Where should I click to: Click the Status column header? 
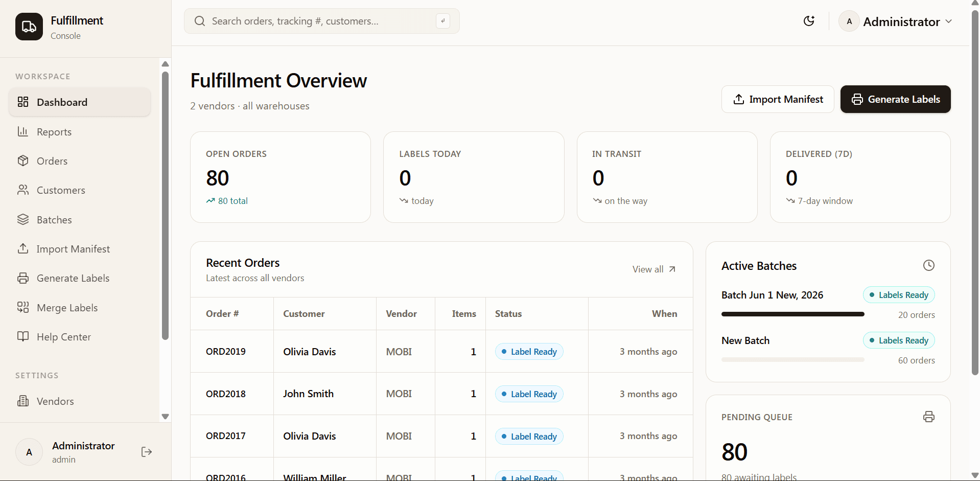click(x=508, y=314)
